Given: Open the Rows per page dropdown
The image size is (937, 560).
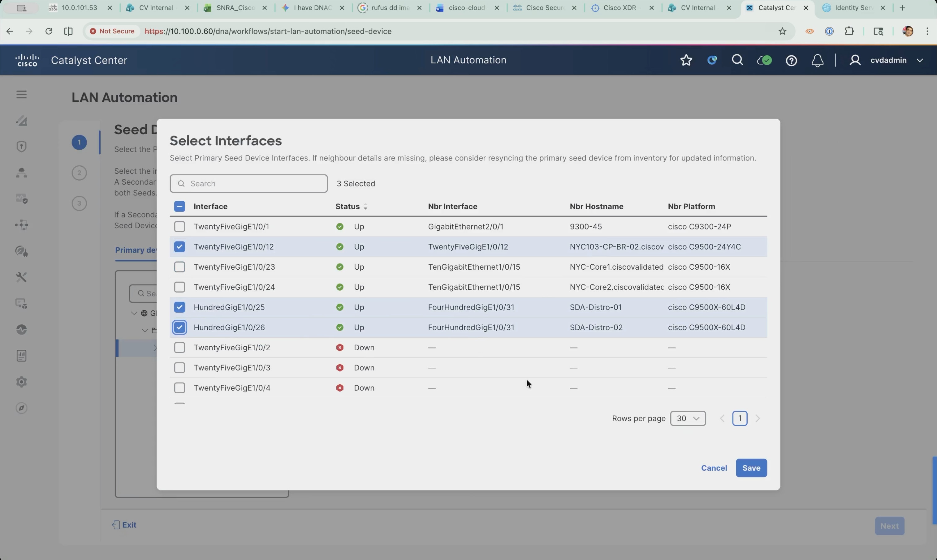Looking at the screenshot, I should [x=688, y=418].
